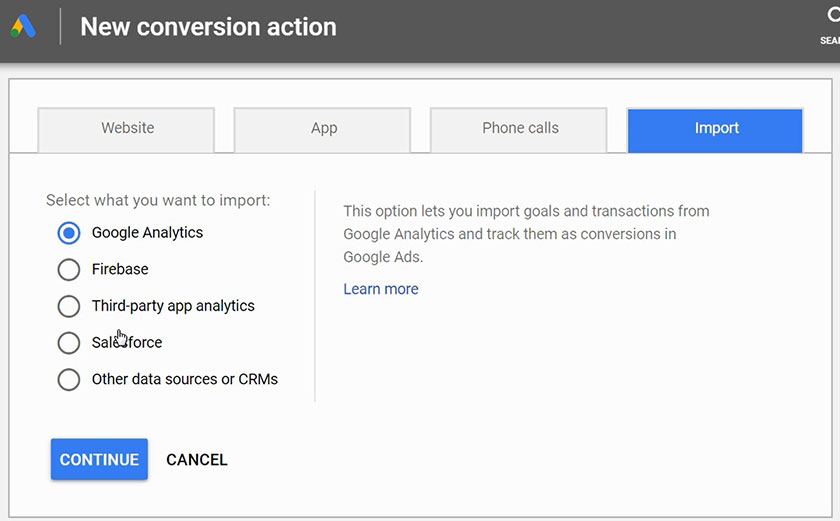The height and width of the screenshot is (521, 840).
Task: Click the New conversion action page title
Action: click(208, 27)
